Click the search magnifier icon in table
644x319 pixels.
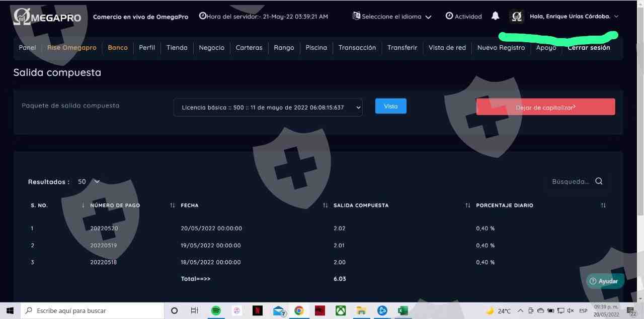(599, 181)
